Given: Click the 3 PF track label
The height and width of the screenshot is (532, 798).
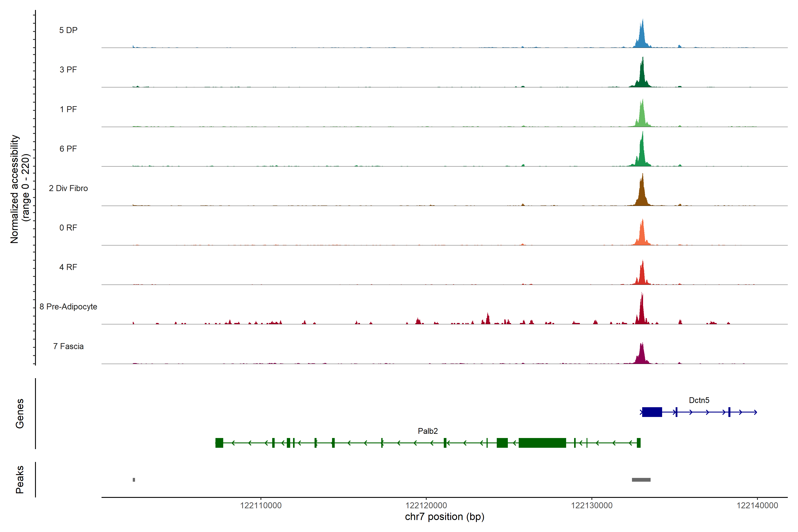Looking at the screenshot, I should (x=68, y=70).
